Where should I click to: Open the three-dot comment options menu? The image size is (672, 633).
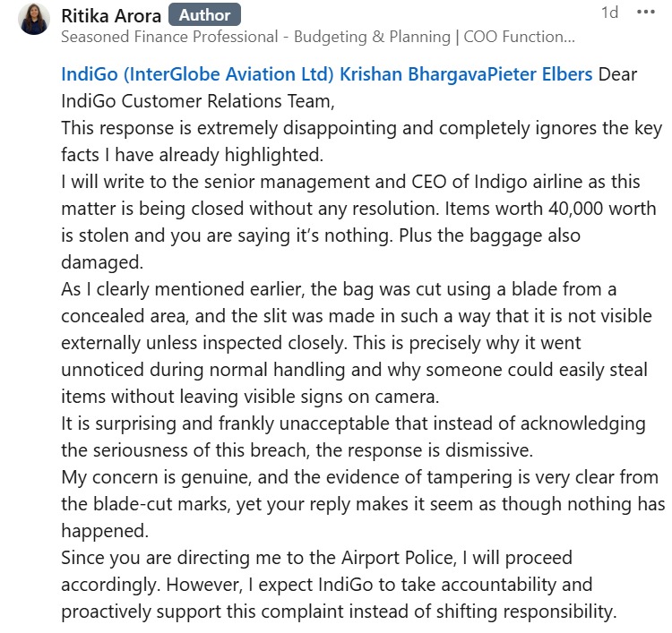pyautogui.click(x=645, y=13)
